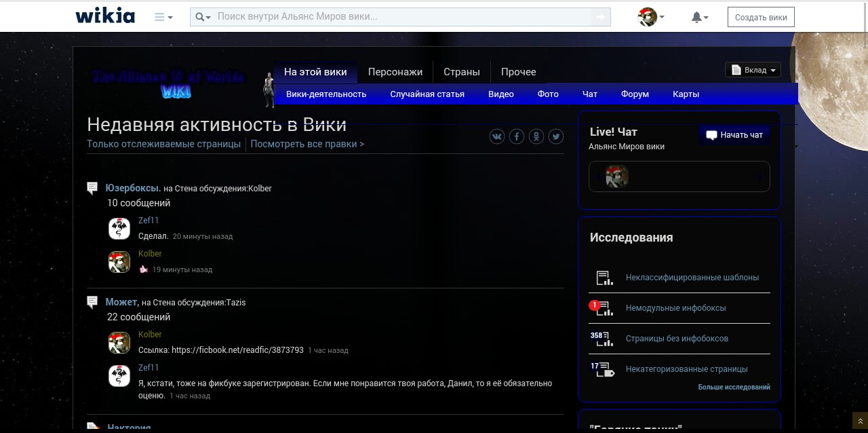Click Немодульные инфобоксы icon with badge
868x433 pixels.
[602, 307]
